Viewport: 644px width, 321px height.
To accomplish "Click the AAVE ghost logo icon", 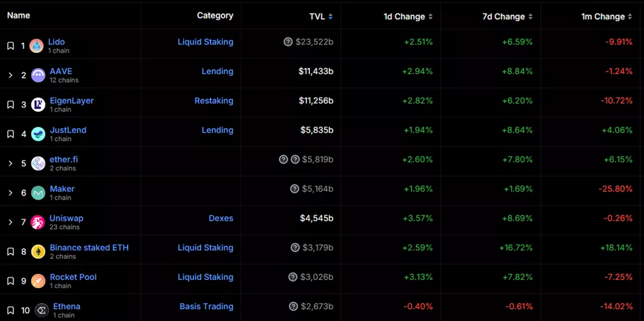I will click(x=38, y=75).
